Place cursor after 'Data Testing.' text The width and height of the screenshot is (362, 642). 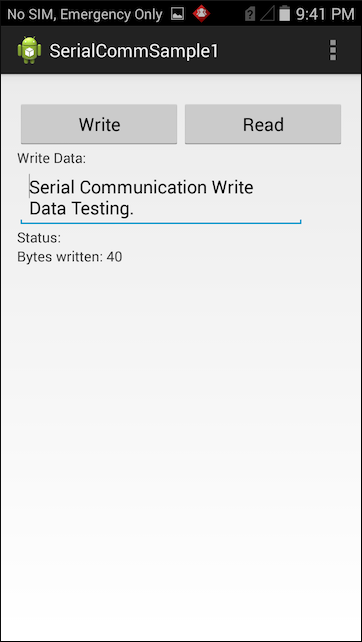(135, 209)
